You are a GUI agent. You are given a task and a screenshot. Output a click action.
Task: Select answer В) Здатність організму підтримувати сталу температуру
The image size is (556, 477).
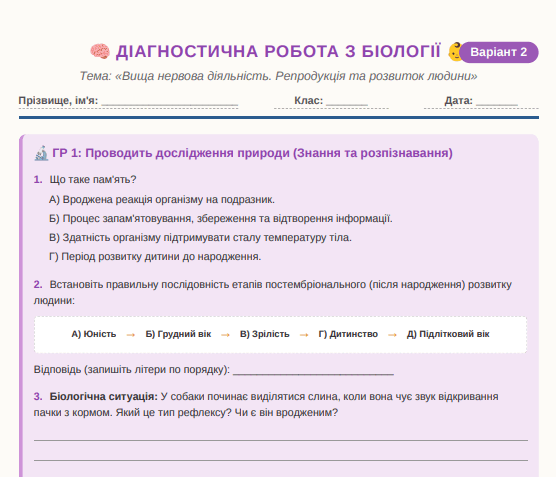click(x=200, y=237)
